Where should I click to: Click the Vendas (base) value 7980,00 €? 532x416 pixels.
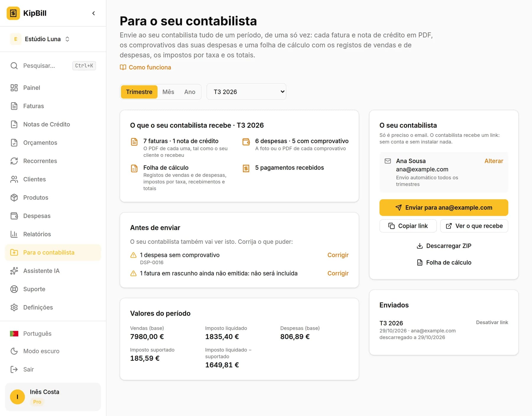(147, 337)
